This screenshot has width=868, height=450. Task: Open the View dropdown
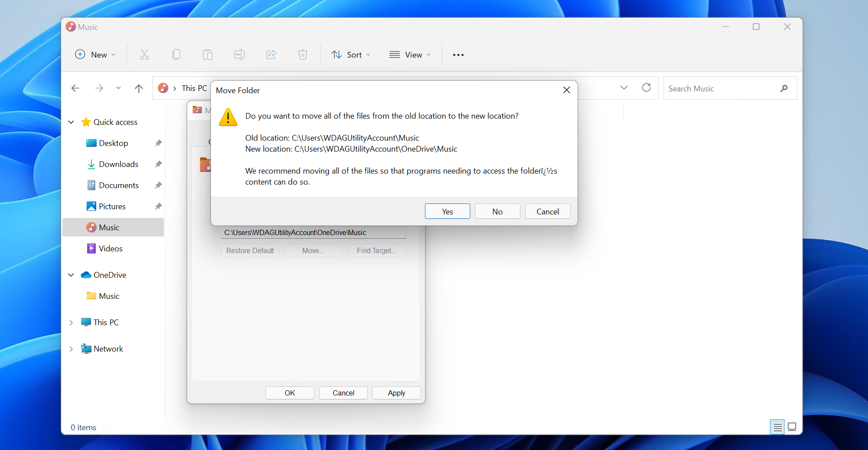(x=410, y=54)
